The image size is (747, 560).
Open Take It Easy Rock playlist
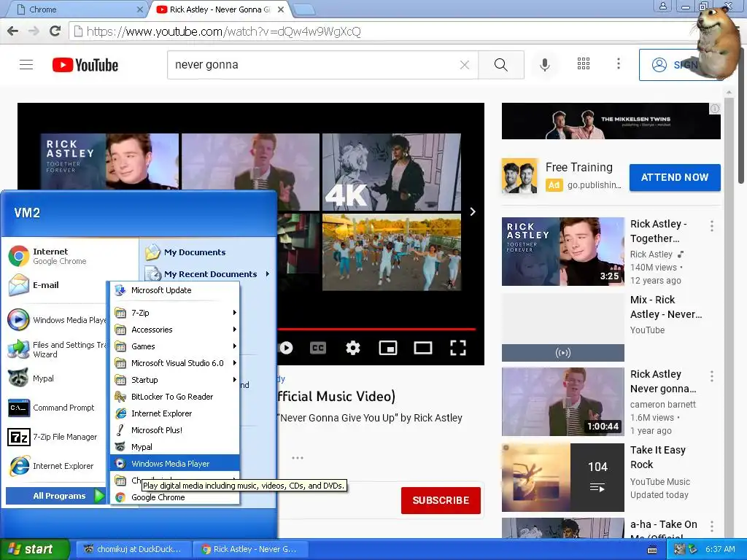click(x=562, y=478)
